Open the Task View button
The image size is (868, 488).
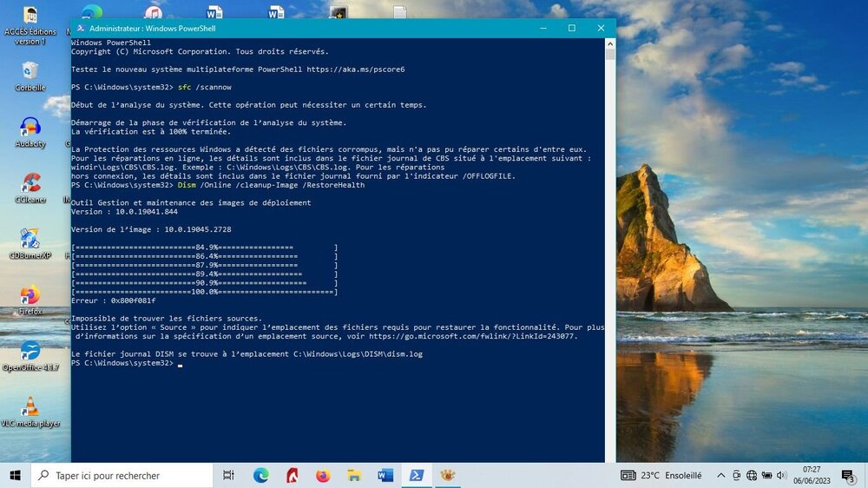pos(228,476)
